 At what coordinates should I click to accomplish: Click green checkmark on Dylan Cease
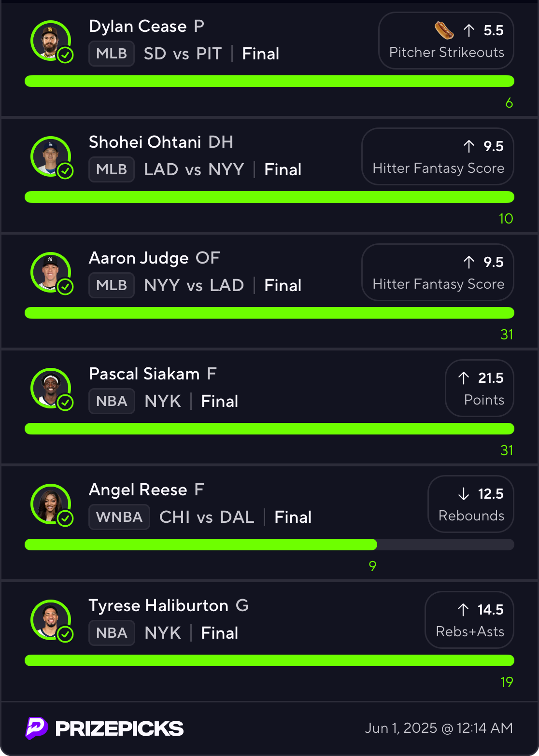65,55
